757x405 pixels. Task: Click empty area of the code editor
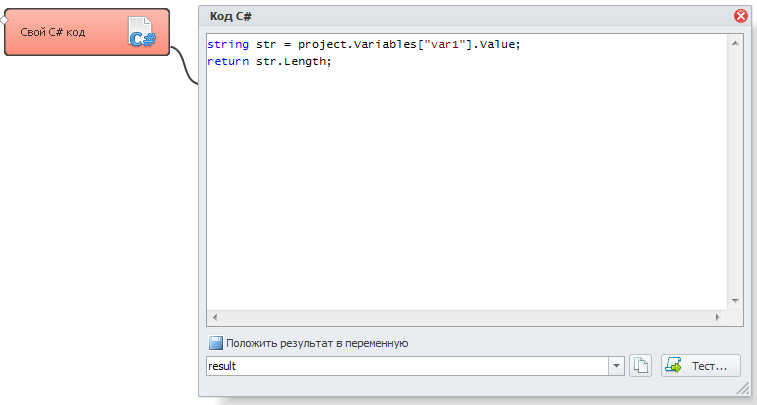click(x=466, y=193)
